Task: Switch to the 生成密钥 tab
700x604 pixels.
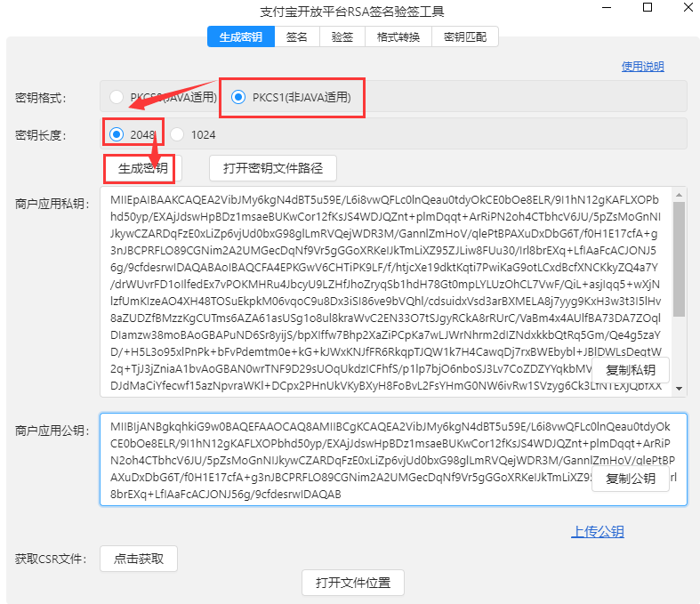Action: pos(241,36)
